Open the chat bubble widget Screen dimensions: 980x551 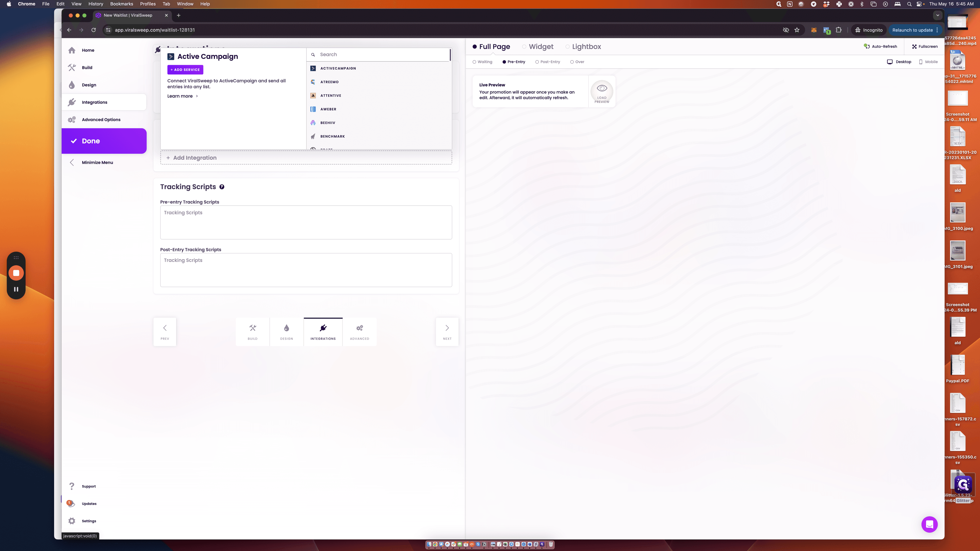(929, 524)
